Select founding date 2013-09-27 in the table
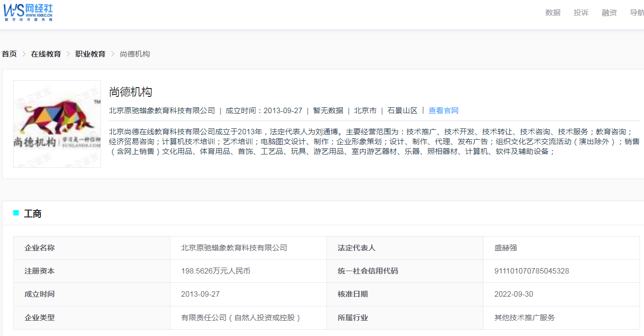 click(200, 294)
